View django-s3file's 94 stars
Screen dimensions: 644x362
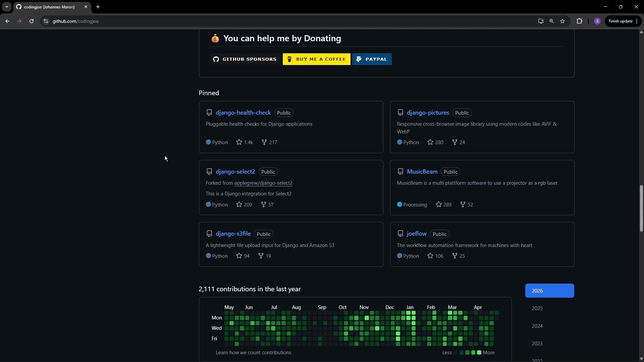click(243, 256)
